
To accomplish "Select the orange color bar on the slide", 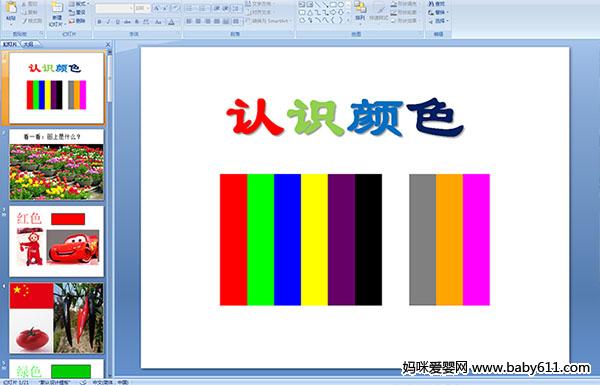I will click(x=449, y=240).
